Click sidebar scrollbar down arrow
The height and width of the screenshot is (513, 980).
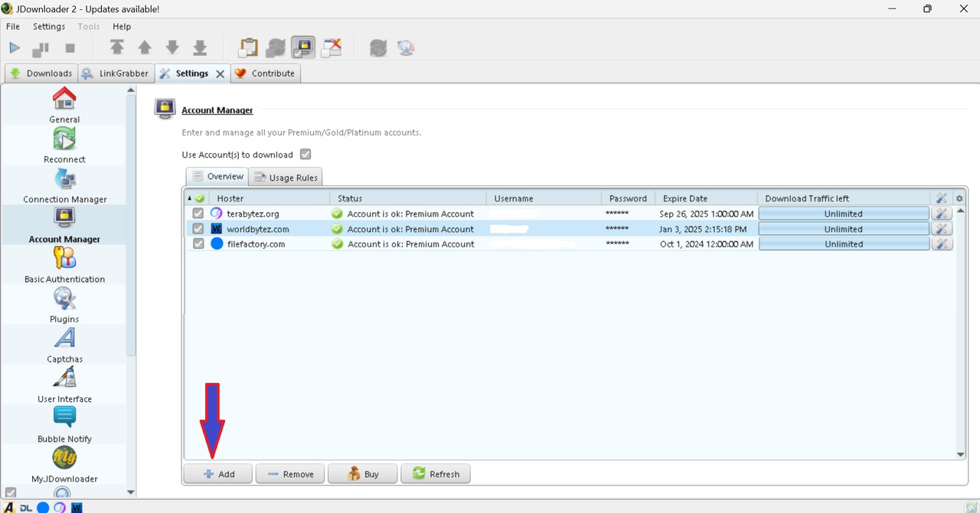[131, 492]
